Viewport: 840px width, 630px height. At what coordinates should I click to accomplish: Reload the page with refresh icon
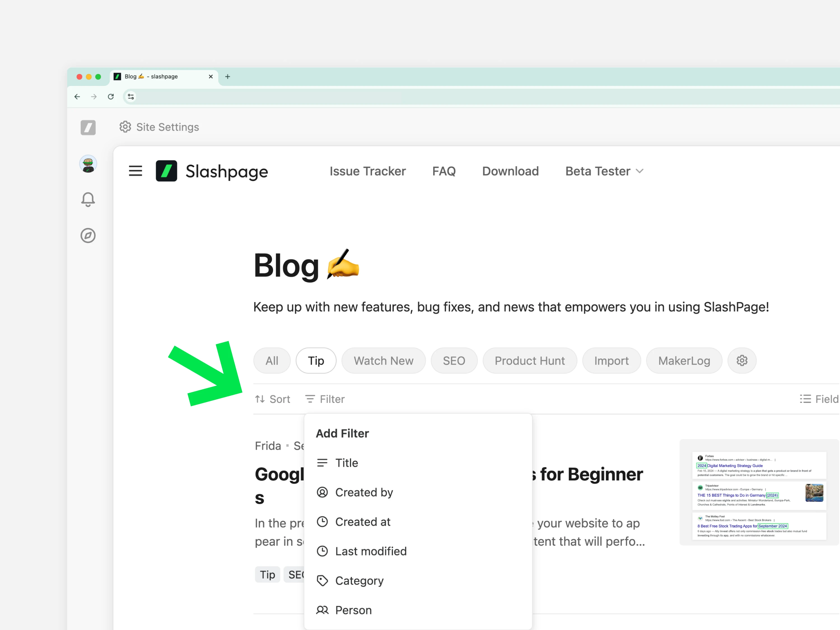pyautogui.click(x=111, y=97)
